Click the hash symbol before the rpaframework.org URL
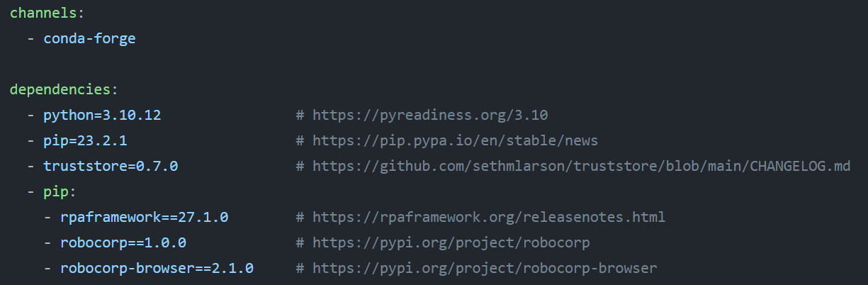The image size is (868, 285). pos(300,217)
